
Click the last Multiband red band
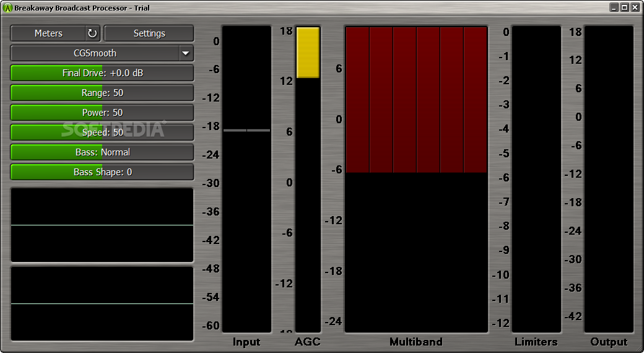click(x=476, y=100)
